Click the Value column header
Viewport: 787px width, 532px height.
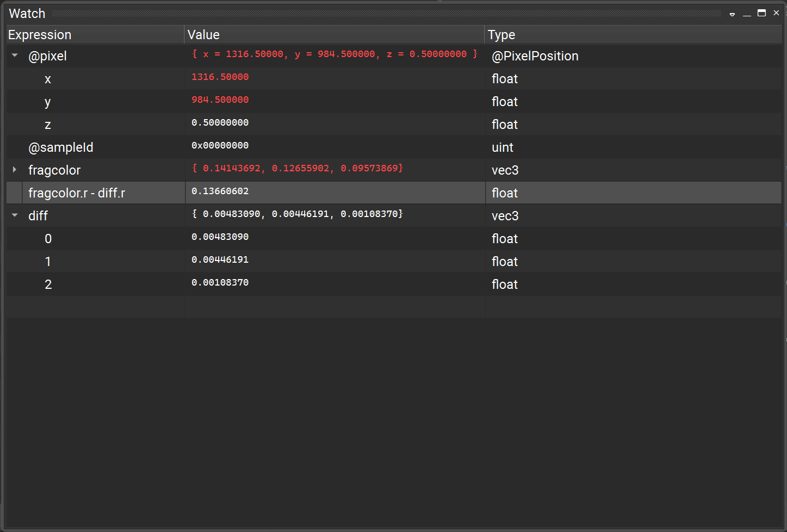(203, 34)
